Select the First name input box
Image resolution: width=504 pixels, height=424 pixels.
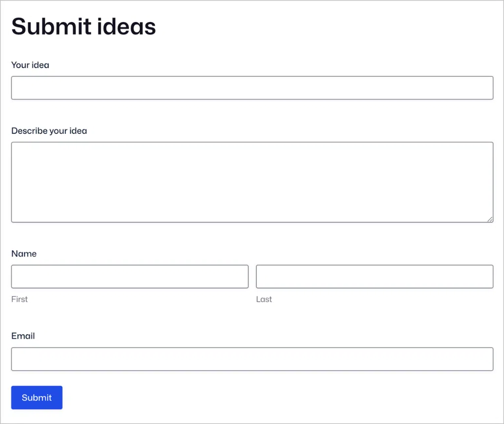click(x=129, y=276)
